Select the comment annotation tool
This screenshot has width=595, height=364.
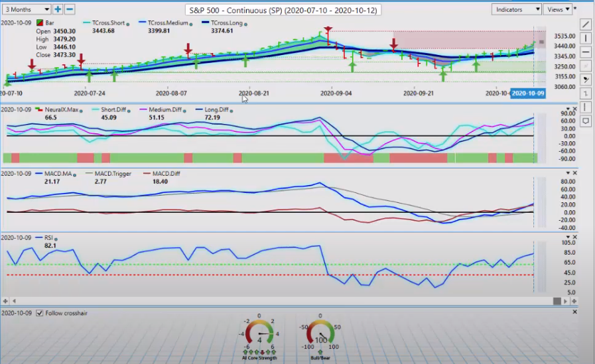coord(586,121)
